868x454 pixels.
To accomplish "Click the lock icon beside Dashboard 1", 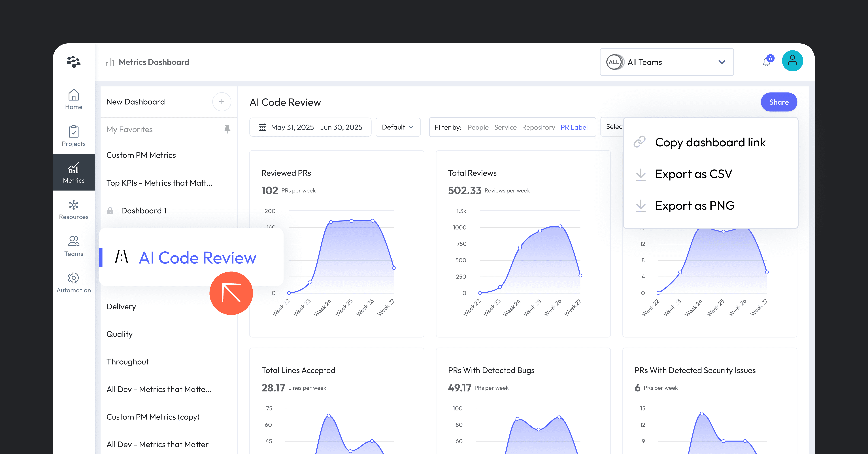I will pyautogui.click(x=110, y=211).
